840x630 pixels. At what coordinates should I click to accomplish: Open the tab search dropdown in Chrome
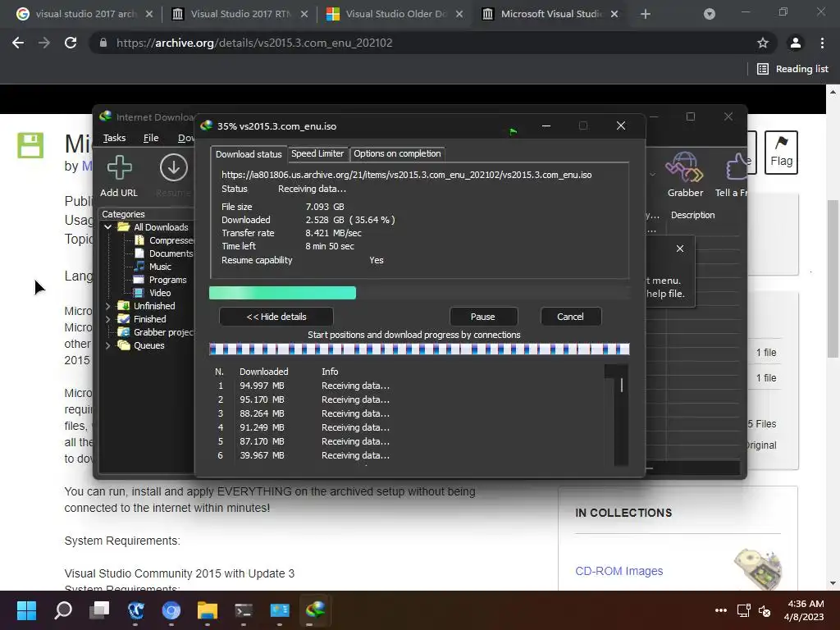(x=710, y=14)
